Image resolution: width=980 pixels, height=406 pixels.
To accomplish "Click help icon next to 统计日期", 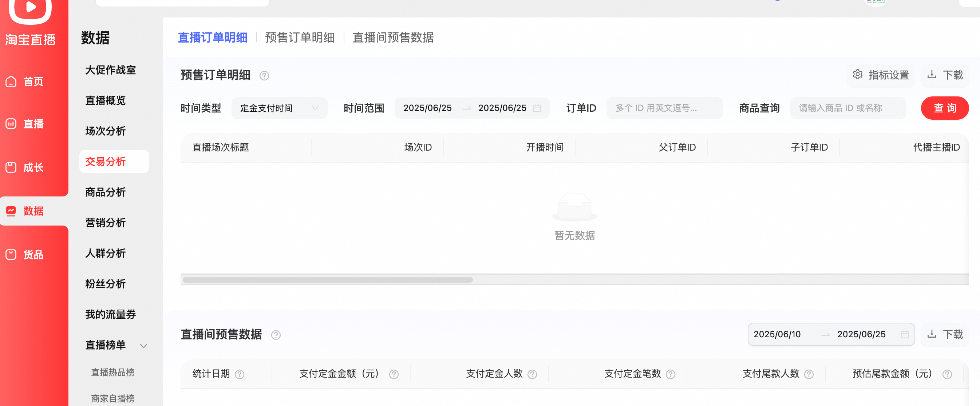I will coord(239,374).
